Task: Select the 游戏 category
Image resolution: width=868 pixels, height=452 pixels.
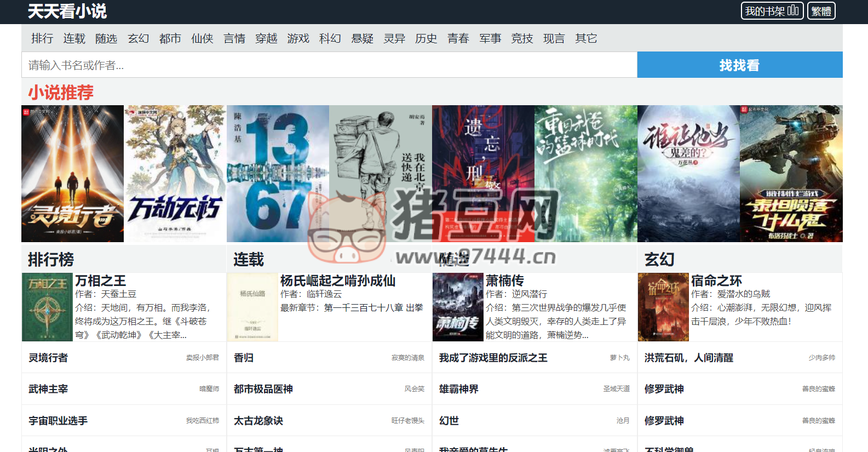Action: point(298,38)
